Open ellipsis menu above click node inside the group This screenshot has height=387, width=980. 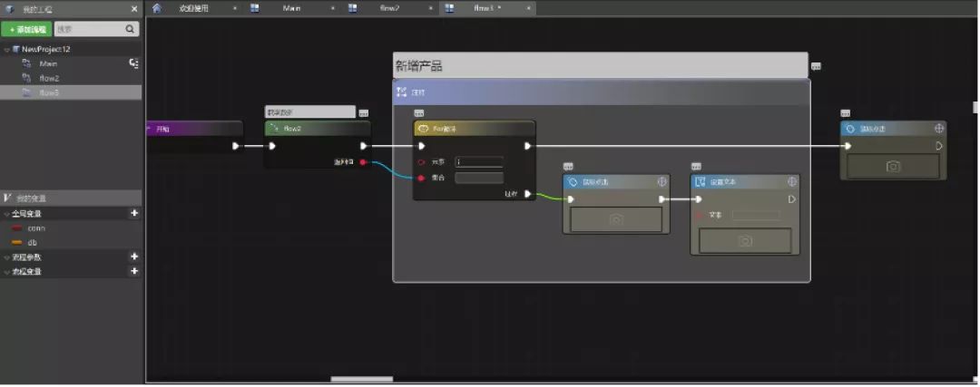click(x=568, y=167)
